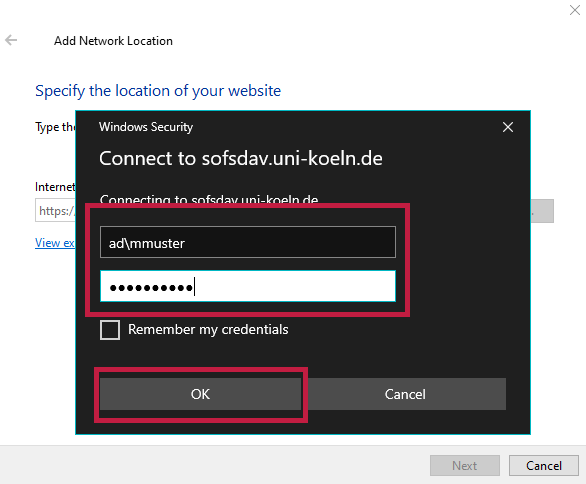Click the 'Connecting to sofsdav.uni-koeln.de' status text

click(x=209, y=198)
